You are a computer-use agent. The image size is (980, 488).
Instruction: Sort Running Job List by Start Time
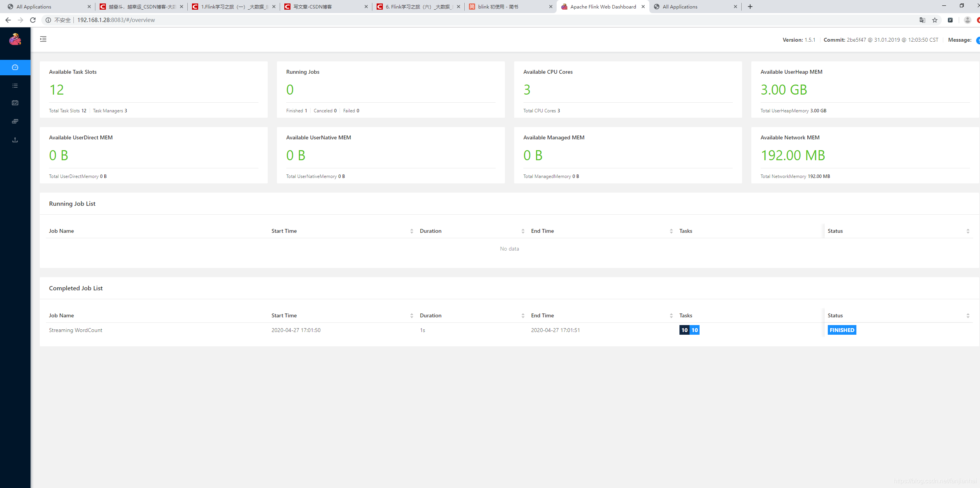411,231
